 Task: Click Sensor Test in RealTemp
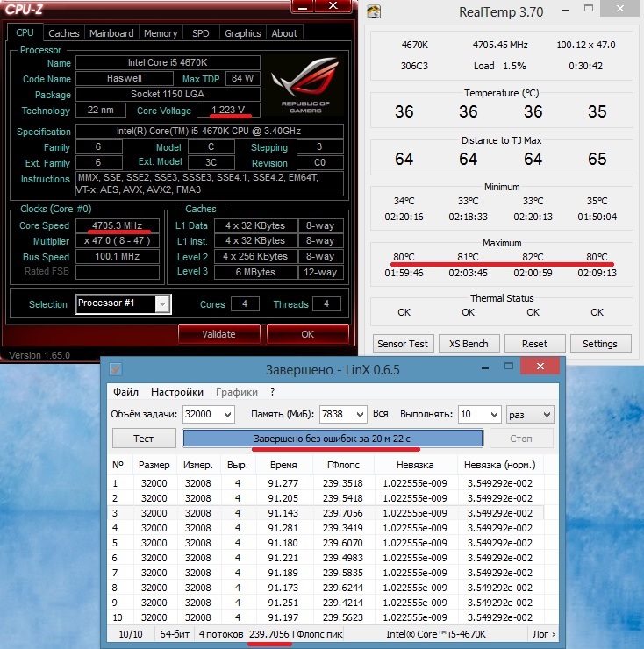point(403,344)
